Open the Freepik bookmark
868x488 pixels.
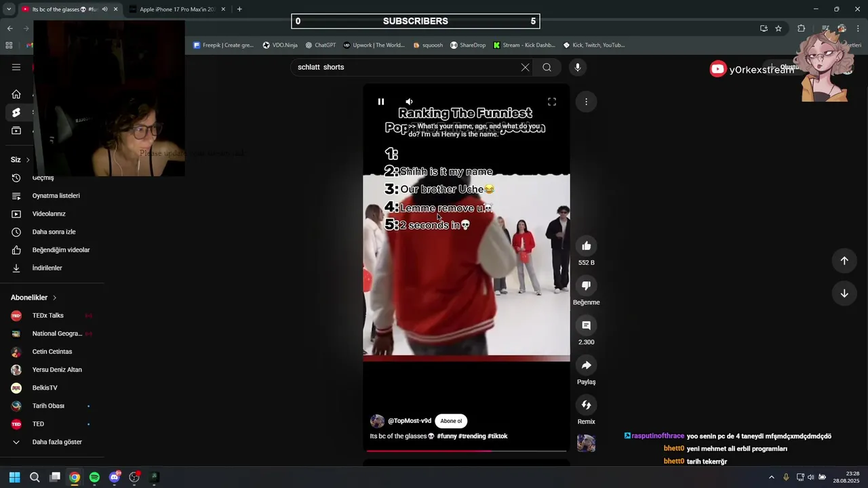click(223, 45)
